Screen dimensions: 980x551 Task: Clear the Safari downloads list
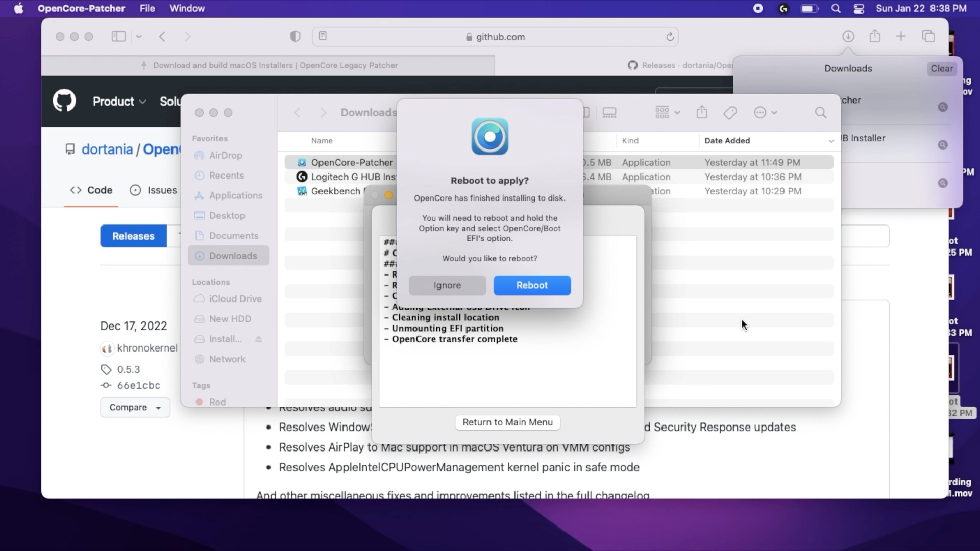[942, 68]
